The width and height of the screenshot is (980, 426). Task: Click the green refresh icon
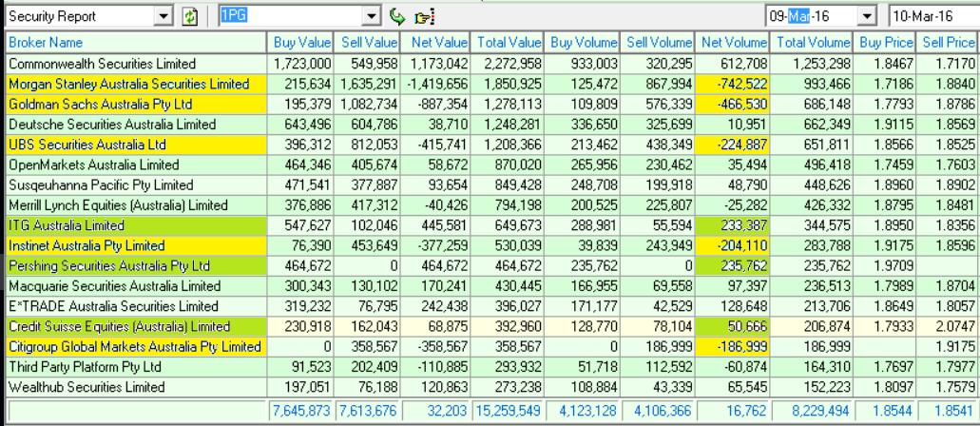coord(189,16)
